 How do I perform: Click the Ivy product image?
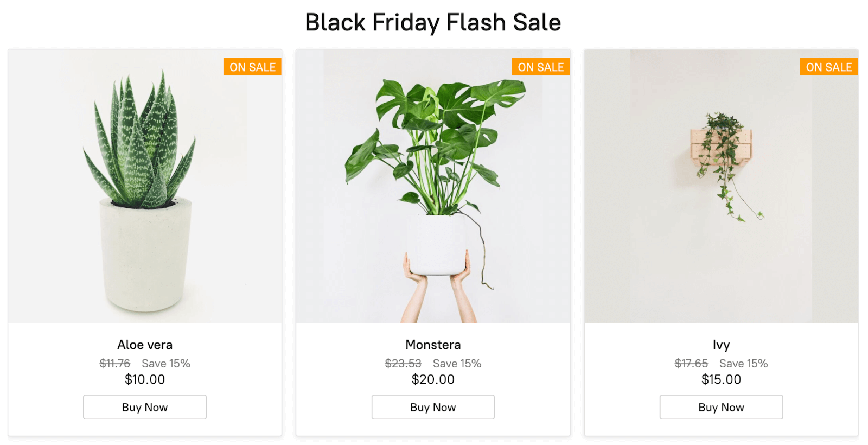[720, 185]
